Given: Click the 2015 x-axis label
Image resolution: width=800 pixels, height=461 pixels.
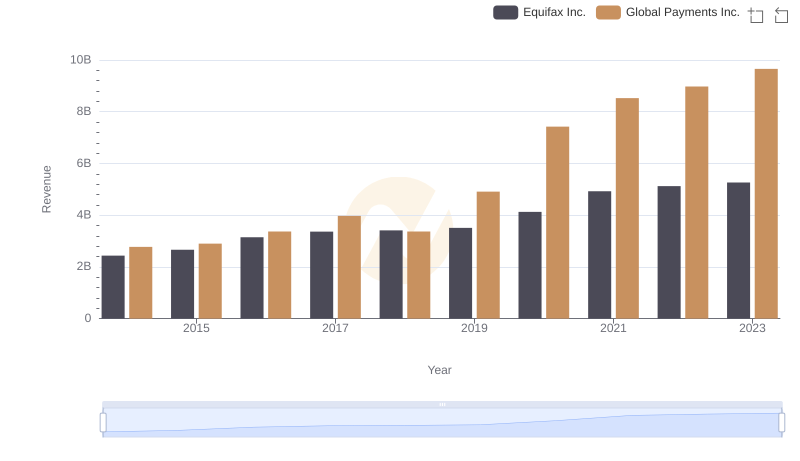Looking at the screenshot, I should click(x=196, y=328).
